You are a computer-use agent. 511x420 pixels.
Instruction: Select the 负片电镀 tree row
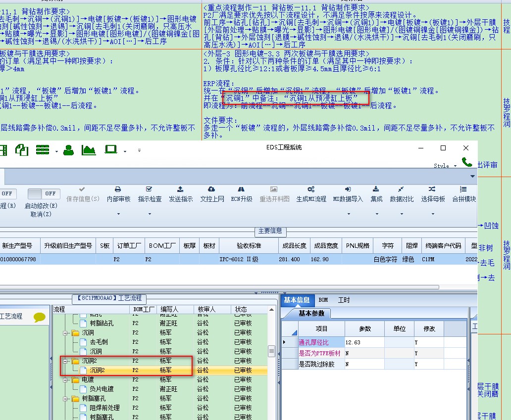point(159,389)
